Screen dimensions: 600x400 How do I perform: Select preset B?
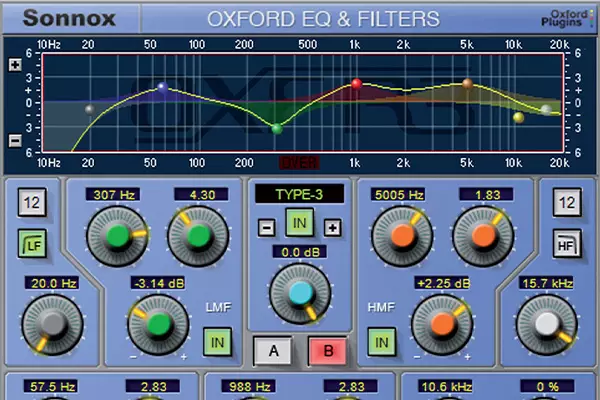328,351
